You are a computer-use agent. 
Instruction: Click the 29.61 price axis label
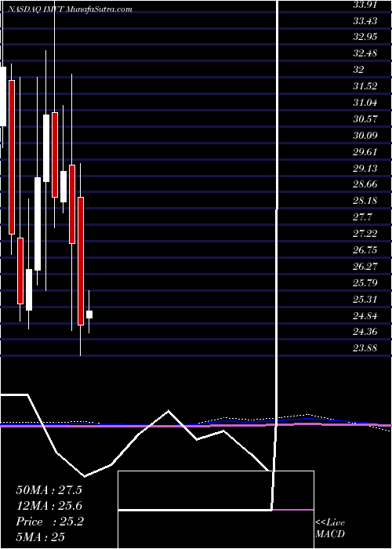point(365,152)
